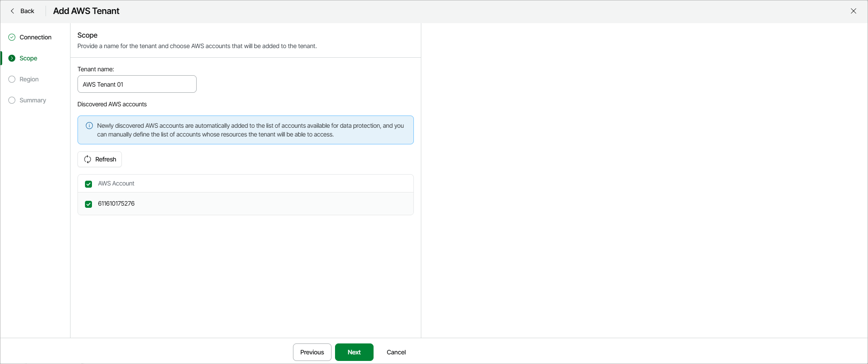Go to the Region wizard step
Viewport: 868px width, 364px height.
[x=29, y=79]
